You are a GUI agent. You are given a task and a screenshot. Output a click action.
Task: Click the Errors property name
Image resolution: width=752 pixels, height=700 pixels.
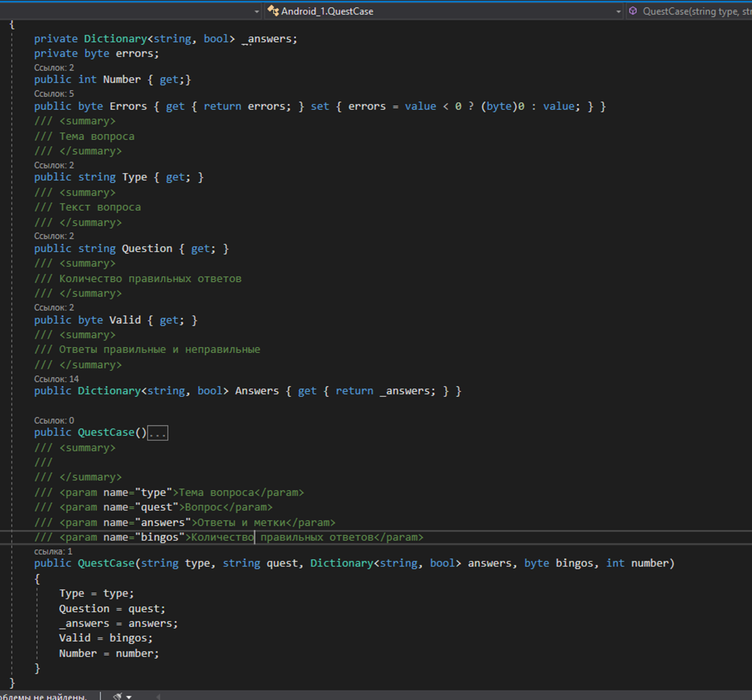(x=128, y=107)
